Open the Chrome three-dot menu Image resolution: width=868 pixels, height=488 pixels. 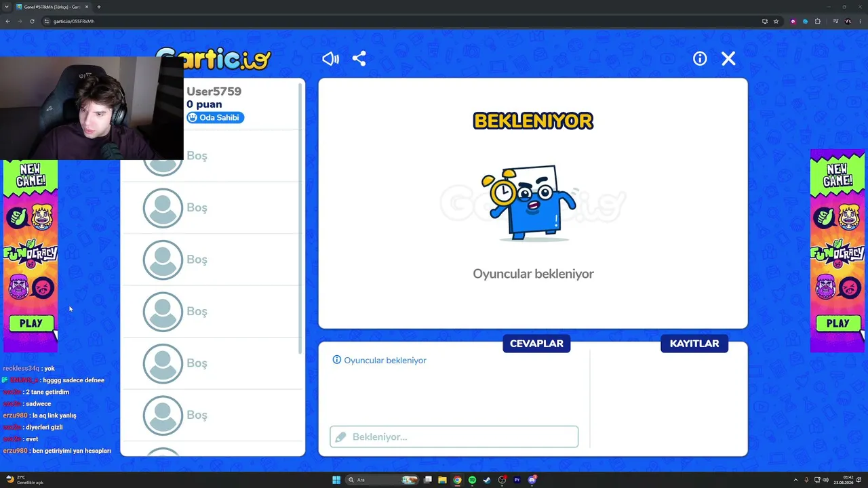click(x=861, y=21)
